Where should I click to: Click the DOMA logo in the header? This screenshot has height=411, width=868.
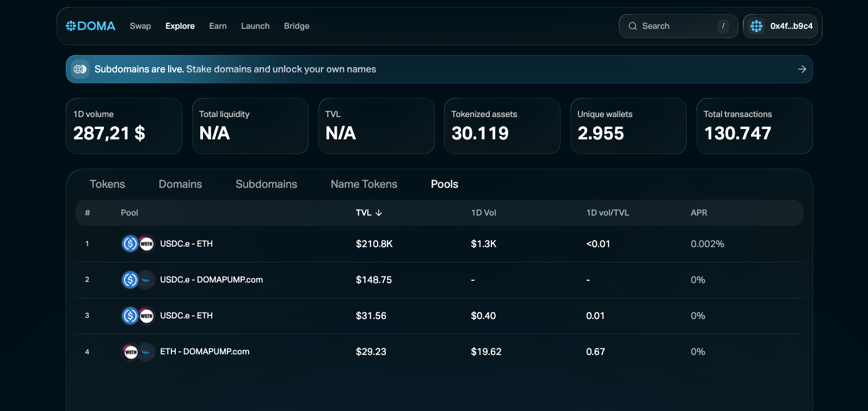(90, 26)
